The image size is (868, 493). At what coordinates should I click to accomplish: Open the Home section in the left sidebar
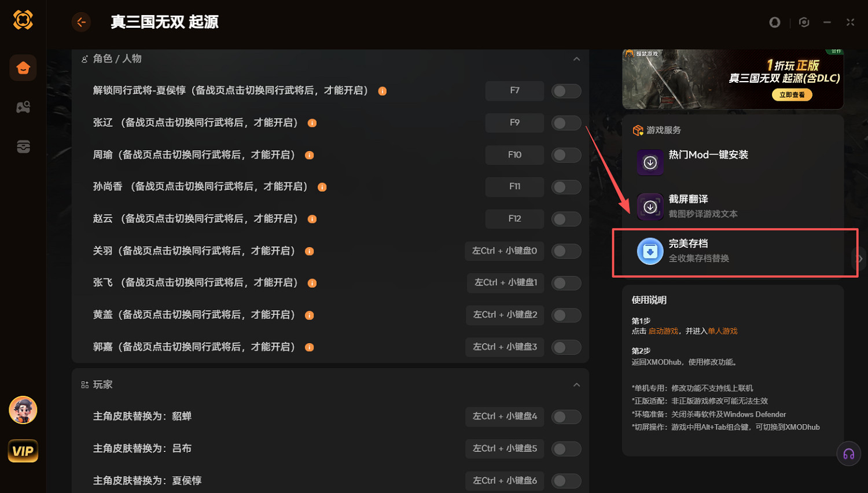pos(23,68)
